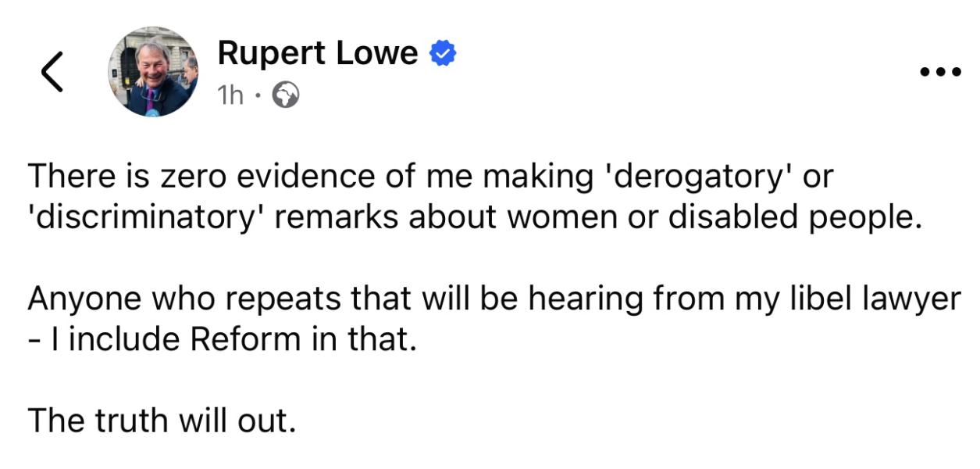Click the globe public audience icon
980x469 pixels.
285,95
